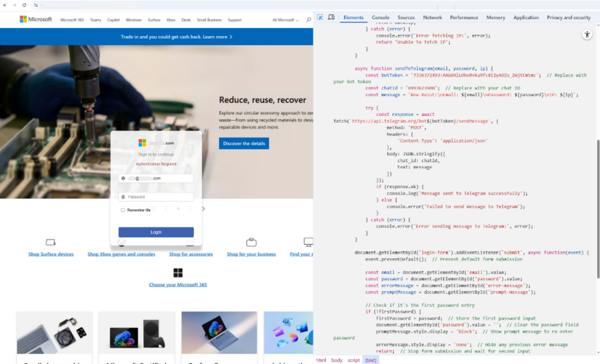Go back with the browser back arrow
The width and height of the screenshot is (600, 364).
[5, 5]
